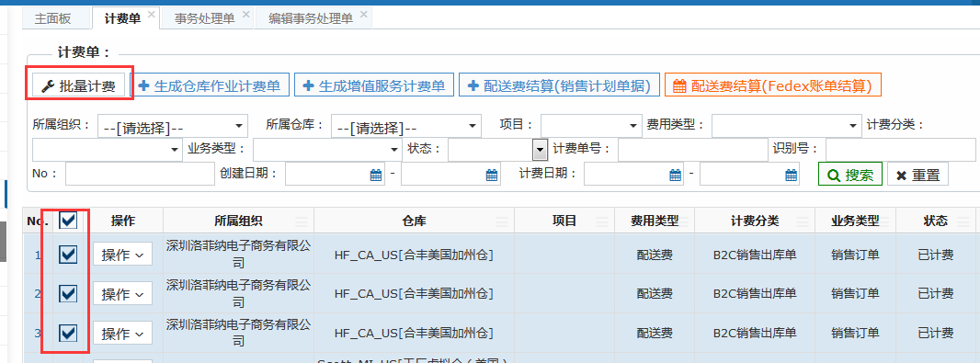Click 配送费 cell in row 3
Screen dimensions: 980x363
[x=655, y=333]
